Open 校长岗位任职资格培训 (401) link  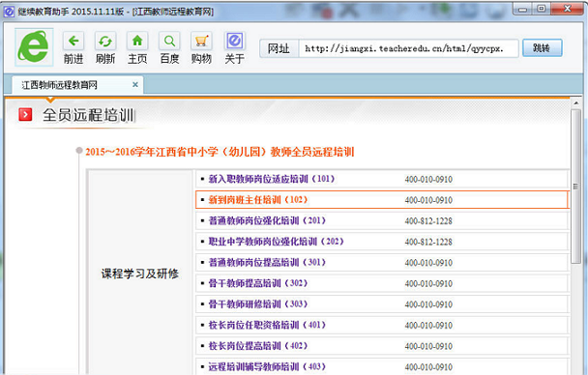267,325
